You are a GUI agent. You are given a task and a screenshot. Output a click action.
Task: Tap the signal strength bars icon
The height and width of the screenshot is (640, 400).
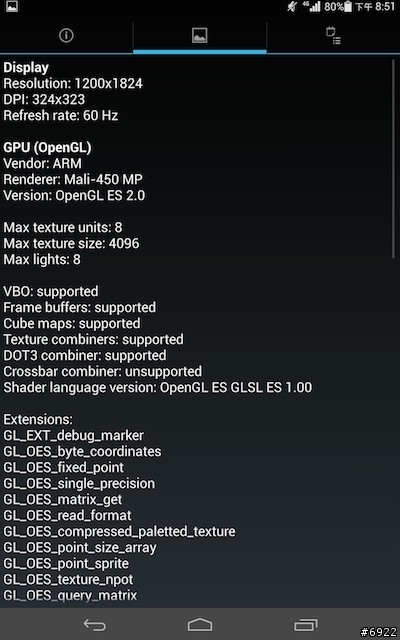[314, 7]
